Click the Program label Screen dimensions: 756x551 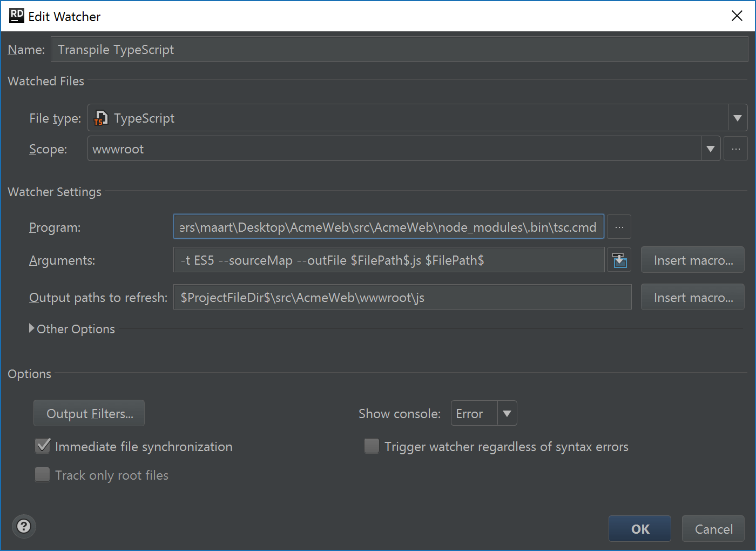[x=55, y=227]
